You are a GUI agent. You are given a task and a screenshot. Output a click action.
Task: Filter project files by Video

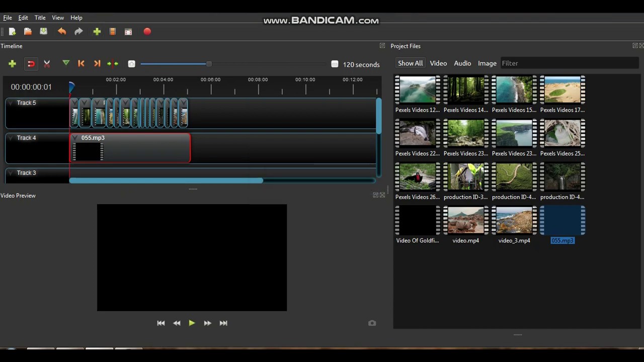(x=438, y=63)
